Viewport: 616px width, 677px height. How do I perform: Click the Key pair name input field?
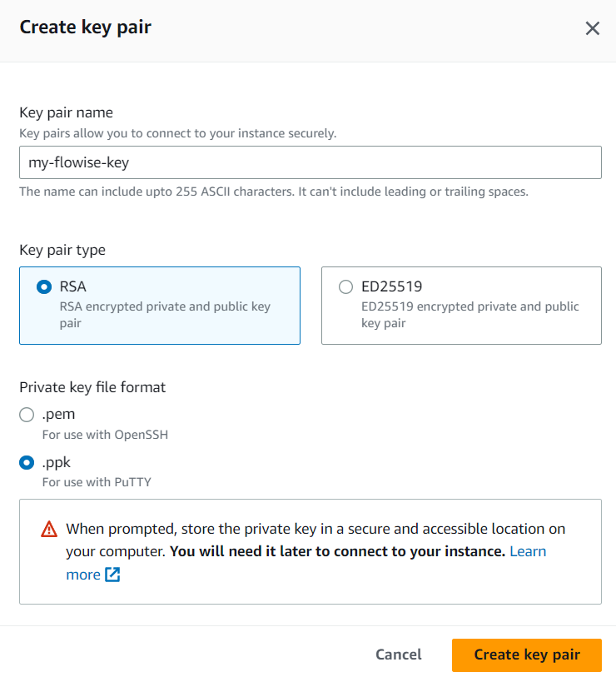[x=310, y=162]
